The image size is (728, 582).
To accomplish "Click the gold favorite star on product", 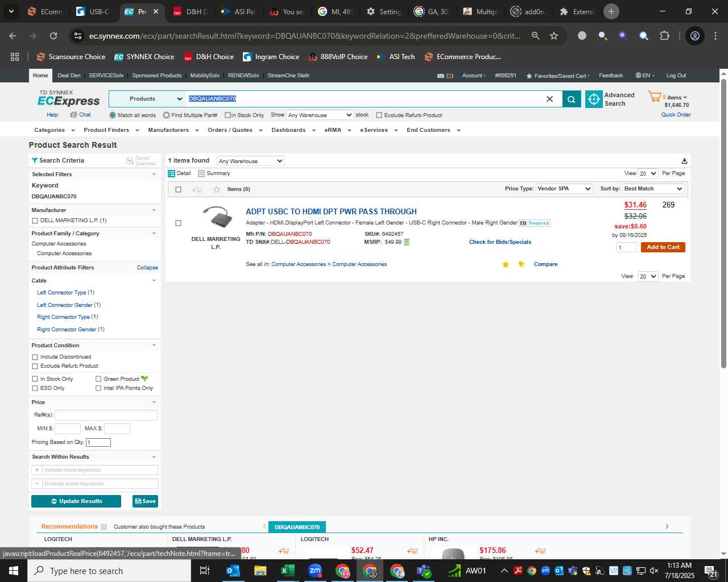I will point(506,264).
